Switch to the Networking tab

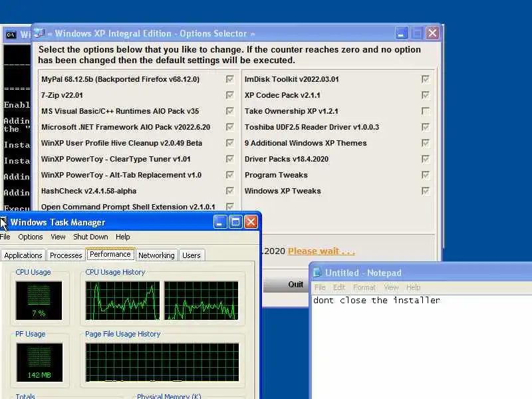pos(156,255)
